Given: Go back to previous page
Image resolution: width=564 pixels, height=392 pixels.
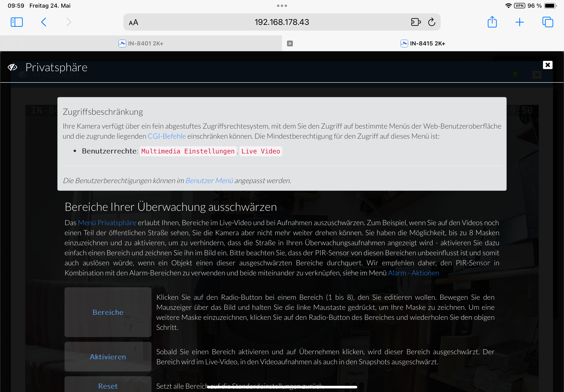Looking at the screenshot, I should pyautogui.click(x=44, y=22).
